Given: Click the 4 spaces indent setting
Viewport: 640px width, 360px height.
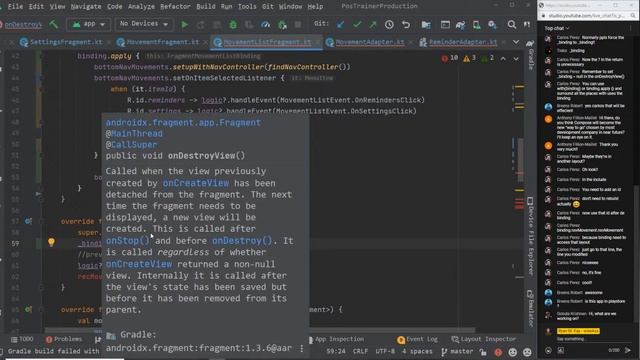Looking at the screenshot, I should coord(416,351).
